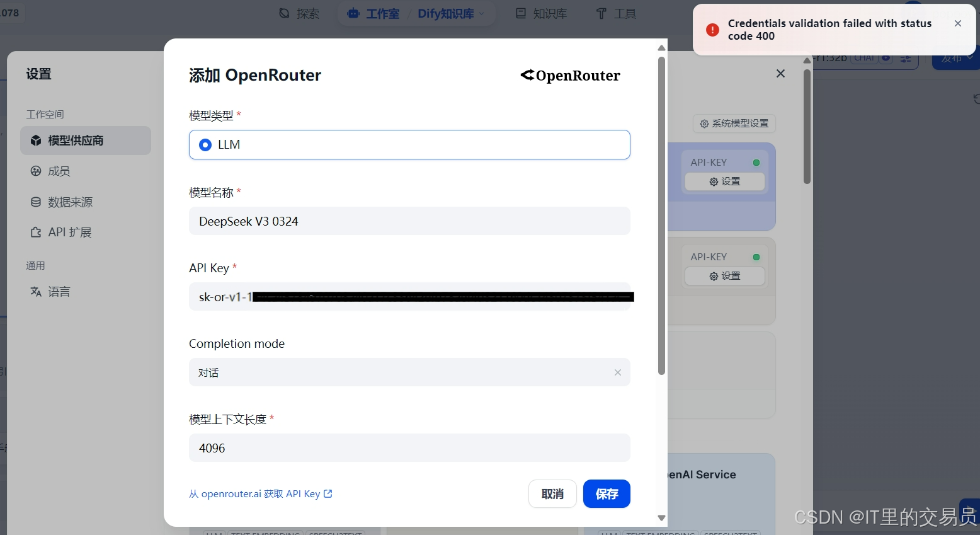Click scroll down arrow of dialog scrollbar

661,518
